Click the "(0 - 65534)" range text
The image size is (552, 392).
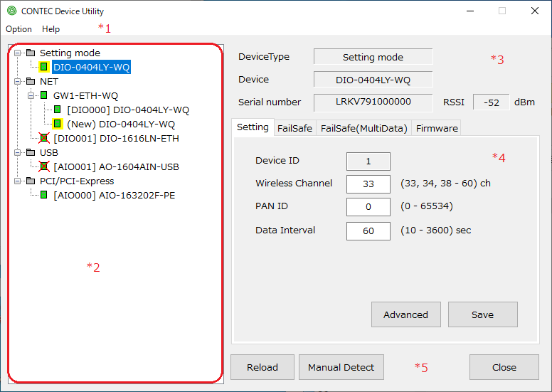click(x=427, y=206)
